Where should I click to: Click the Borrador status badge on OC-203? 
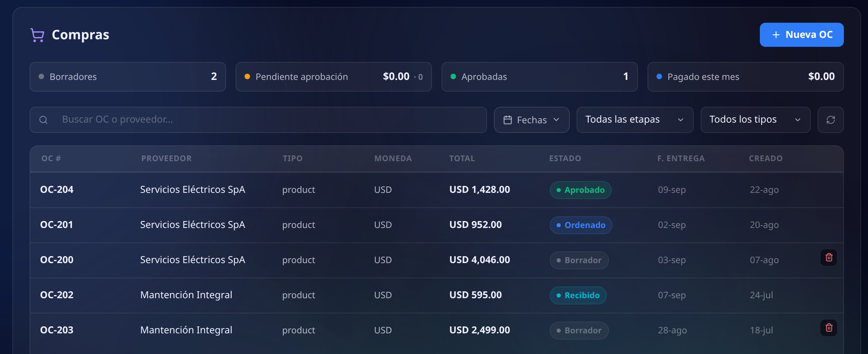[579, 331]
